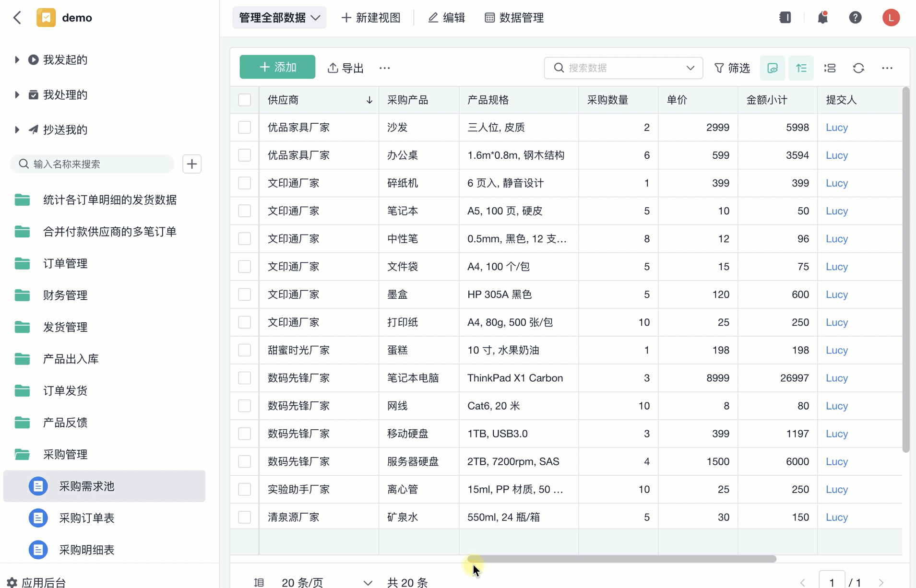
Task: Open the 数据管理 menu item
Action: 514,18
